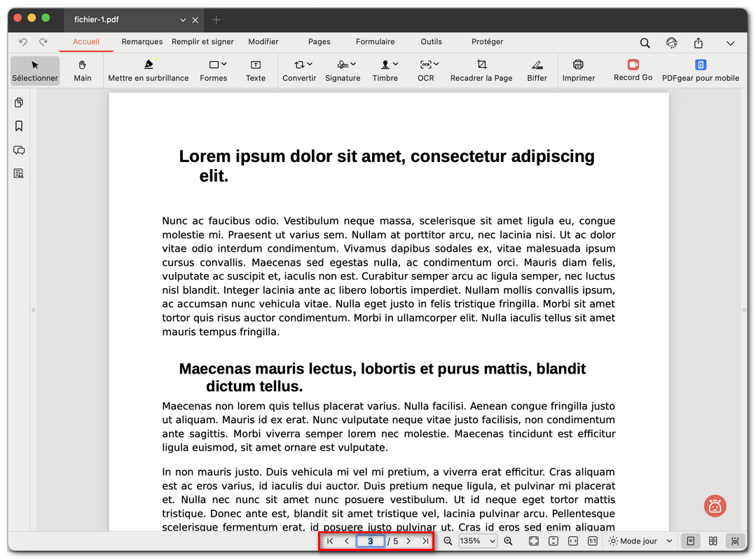Activate the Main (hand) tool
The image size is (756, 560).
83,70
